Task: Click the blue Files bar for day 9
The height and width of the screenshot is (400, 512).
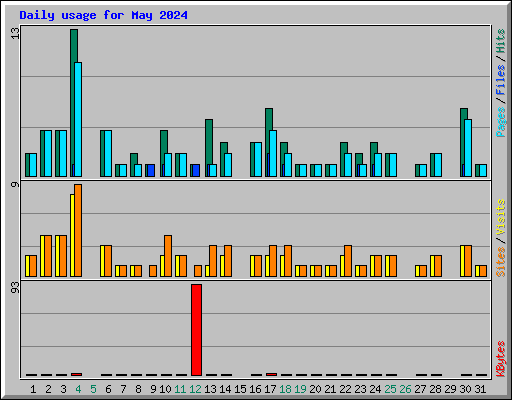Action: 150,170
